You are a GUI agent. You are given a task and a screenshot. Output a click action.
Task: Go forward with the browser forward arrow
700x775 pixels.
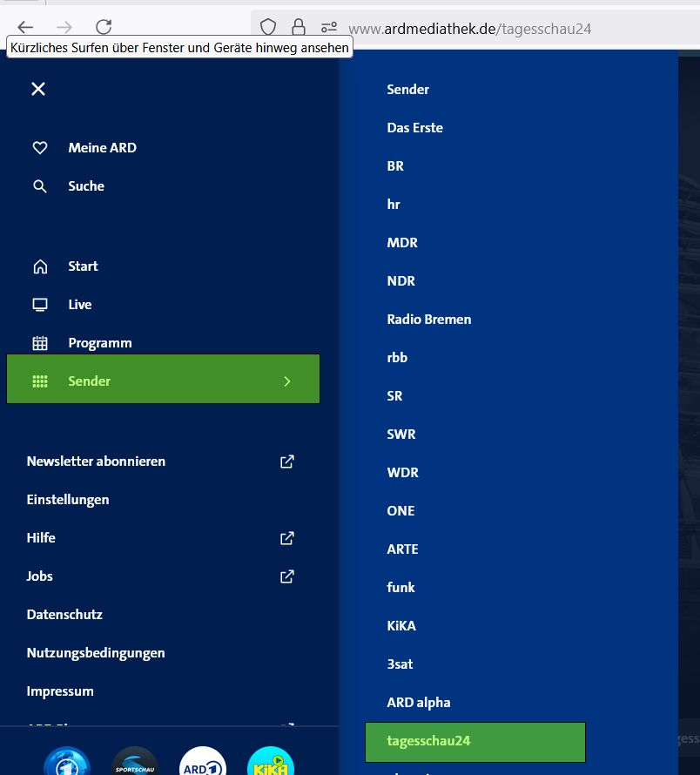point(64,27)
